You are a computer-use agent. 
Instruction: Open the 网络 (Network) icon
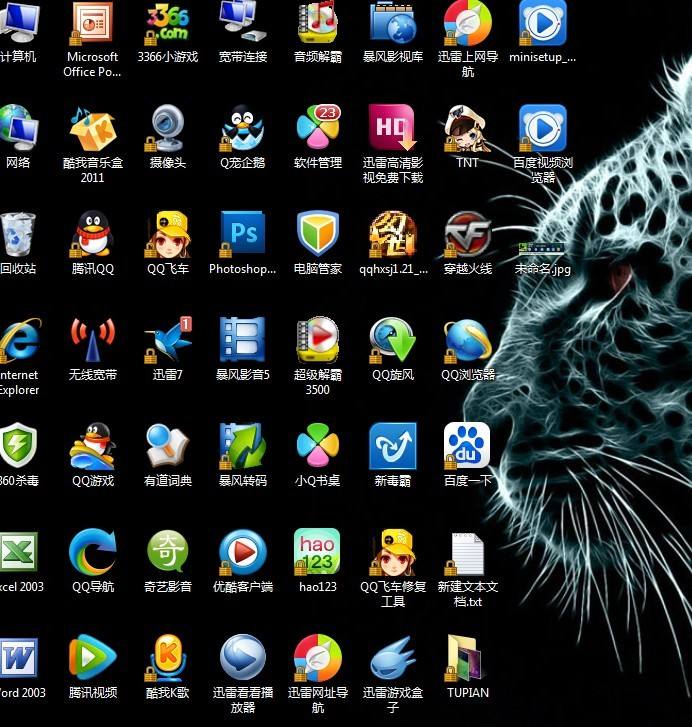click(19, 128)
